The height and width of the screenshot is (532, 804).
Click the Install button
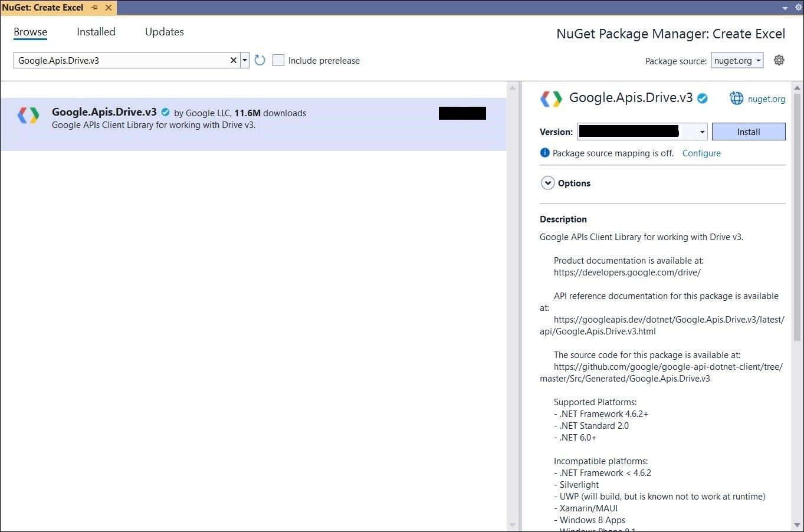coord(748,132)
